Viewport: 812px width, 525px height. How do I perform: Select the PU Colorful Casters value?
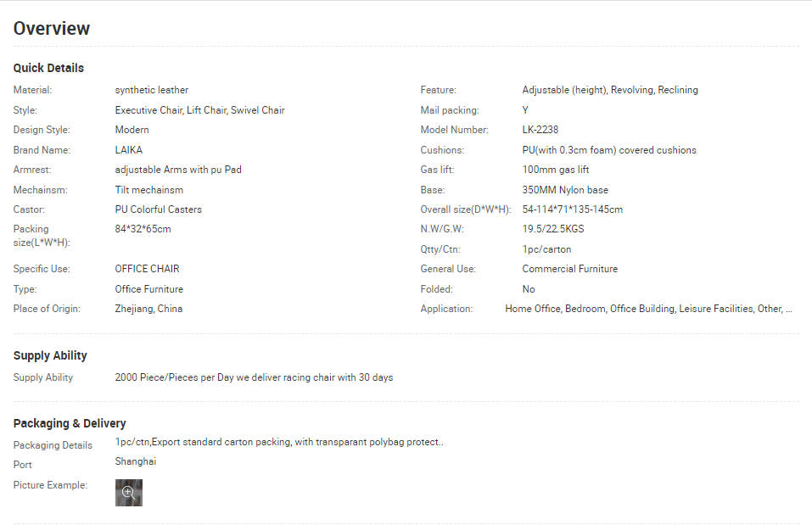[159, 209]
